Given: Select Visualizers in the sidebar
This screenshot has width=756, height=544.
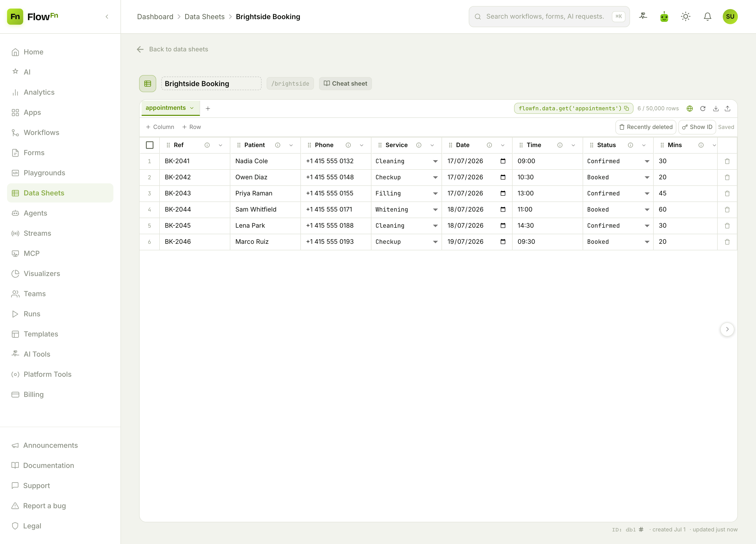Looking at the screenshot, I should (x=60, y=274).
